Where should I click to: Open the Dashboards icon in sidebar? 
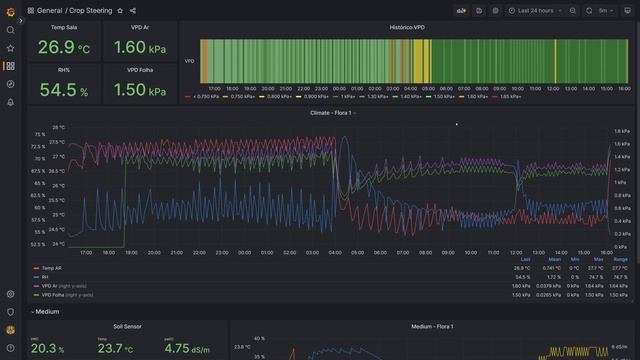click(x=11, y=66)
